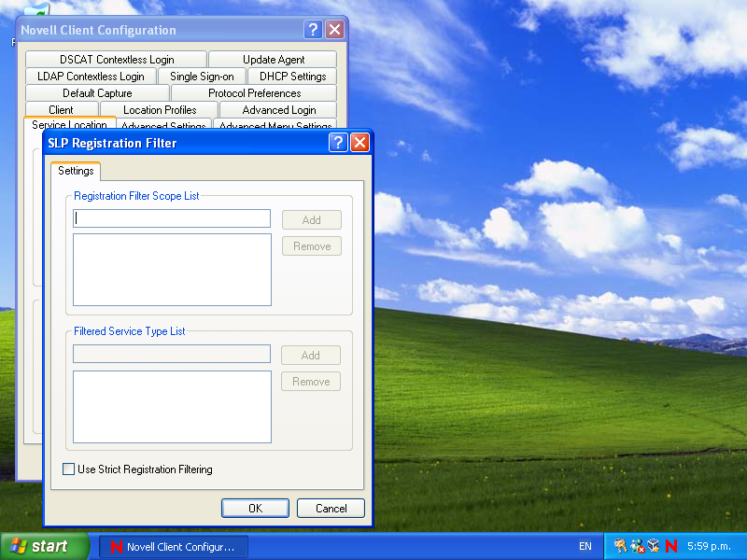
Task: Click the Registration Filter Scope list box
Action: pyautogui.click(x=172, y=270)
